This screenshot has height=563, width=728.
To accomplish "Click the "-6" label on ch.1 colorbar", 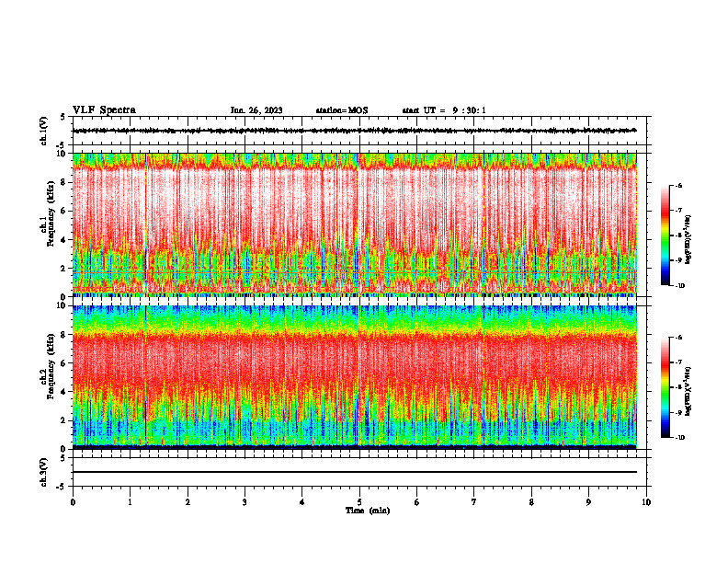I will point(678,185).
